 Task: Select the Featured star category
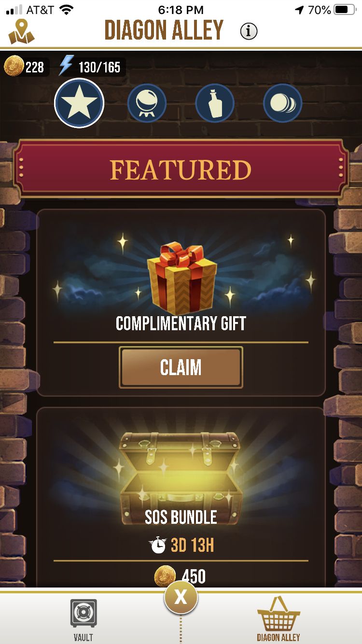click(79, 103)
